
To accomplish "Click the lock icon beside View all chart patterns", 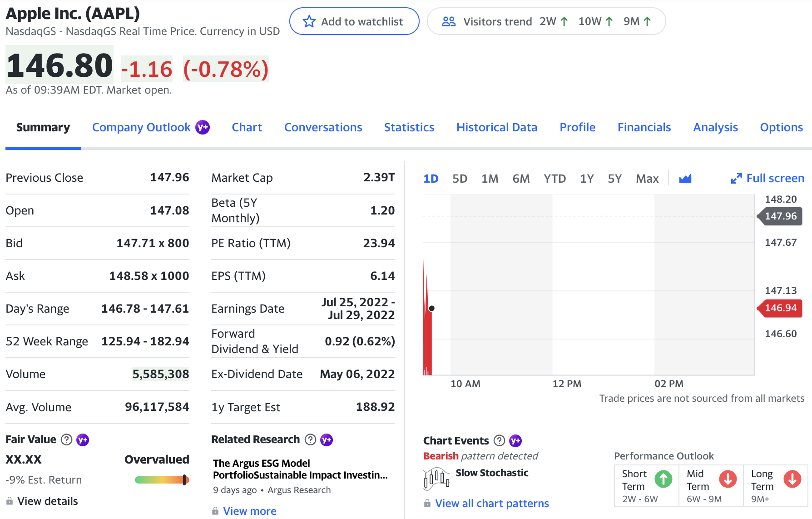I will coord(427,503).
